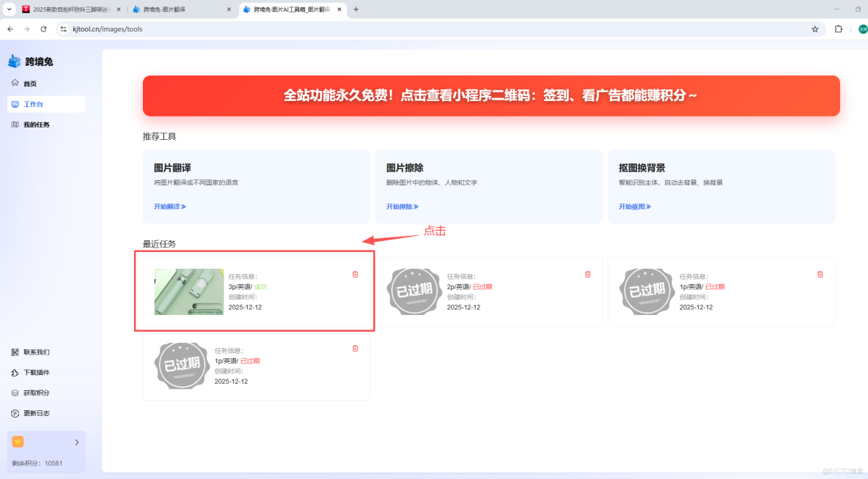Delete the successful 3p English task via trash icon
This screenshot has height=479, width=868.
point(355,274)
